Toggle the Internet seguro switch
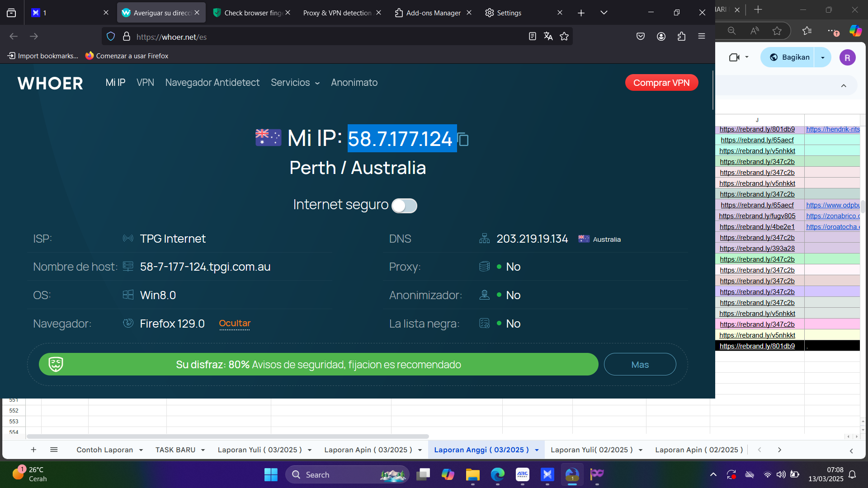This screenshot has height=488, width=868. click(x=404, y=206)
